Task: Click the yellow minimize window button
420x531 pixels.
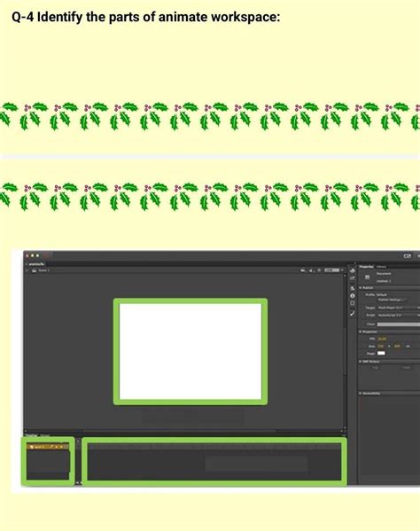Action: coord(33,255)
